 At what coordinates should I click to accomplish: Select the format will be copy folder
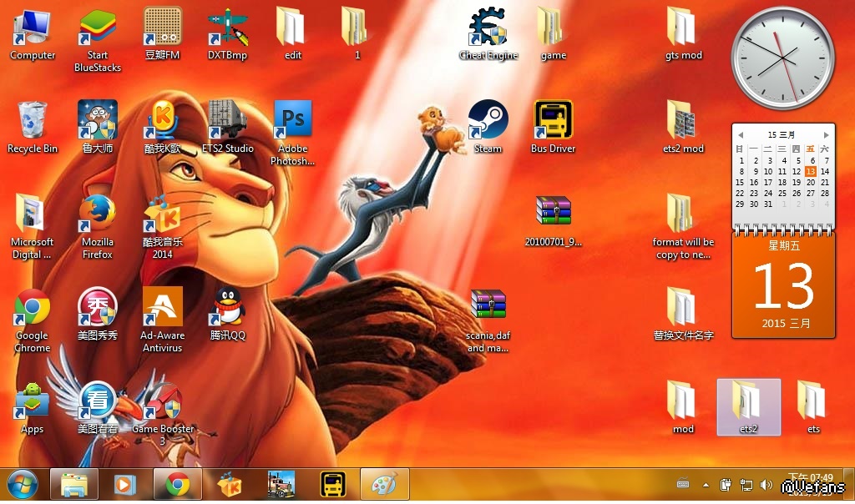(683, 227)
